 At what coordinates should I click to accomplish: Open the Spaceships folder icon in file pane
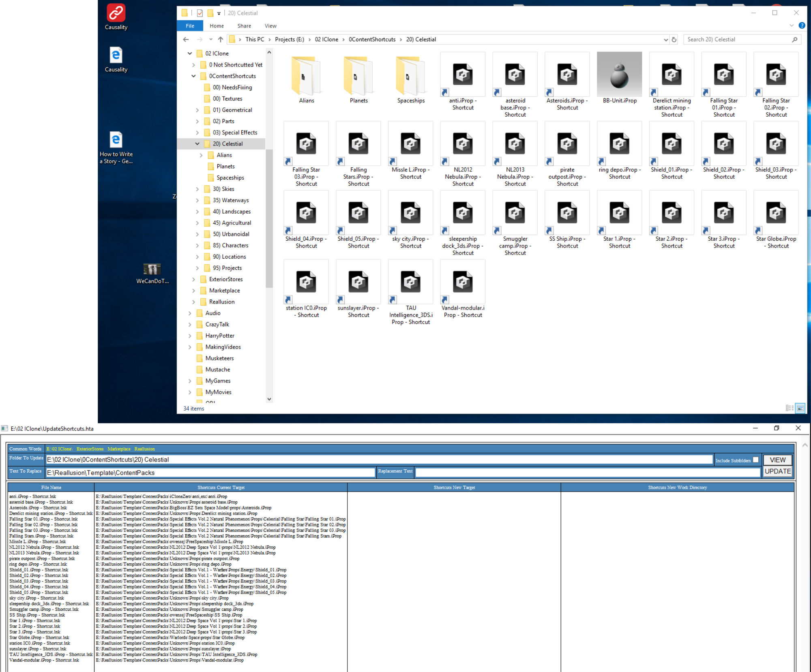[411, 79]
